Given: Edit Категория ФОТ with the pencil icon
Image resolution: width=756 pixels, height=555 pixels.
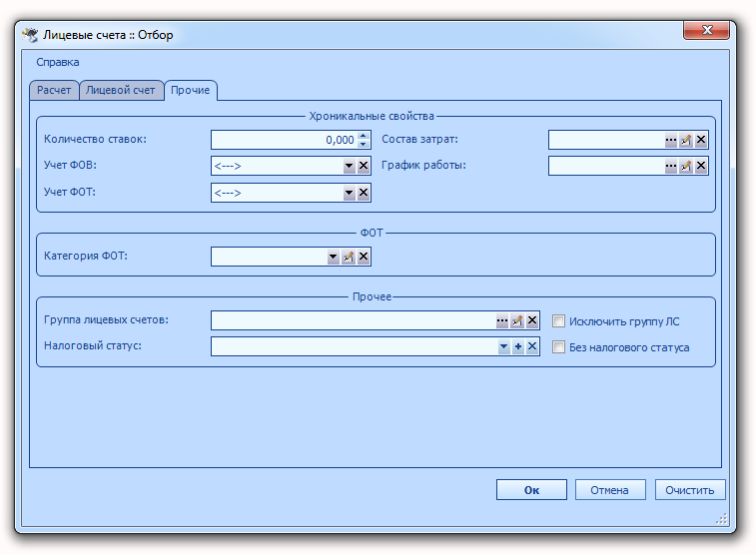Looking at the screenshot, I should [x=349, y=257].
